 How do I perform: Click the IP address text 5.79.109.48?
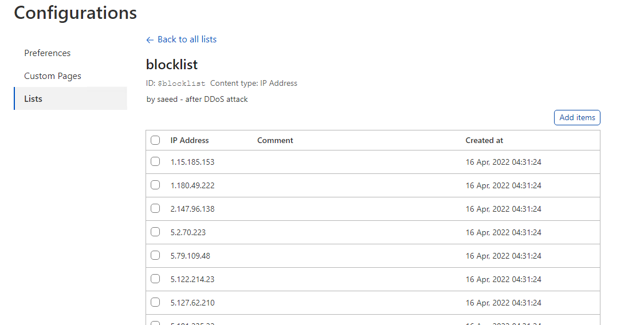click(x=190, y=256)
